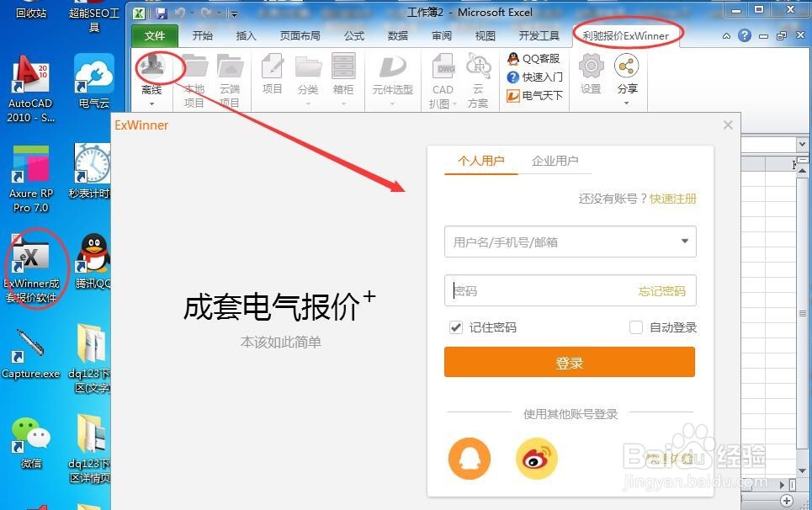
Task: Click the 忘记密码 link
Action: pos(662,291)
